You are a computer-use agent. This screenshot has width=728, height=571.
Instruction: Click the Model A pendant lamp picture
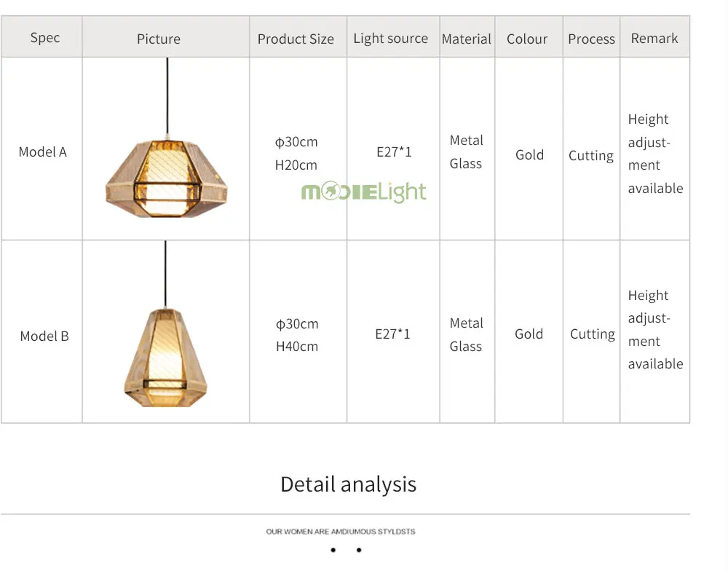[167, 138]
